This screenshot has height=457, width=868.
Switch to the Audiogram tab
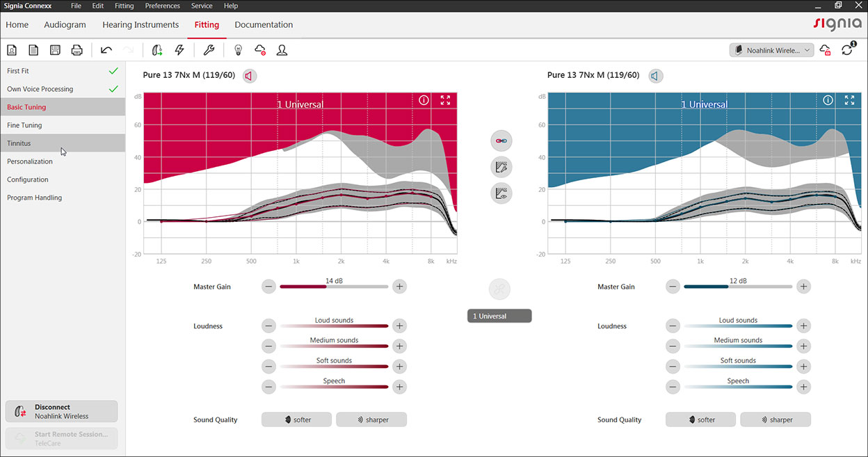pos(65,24)
